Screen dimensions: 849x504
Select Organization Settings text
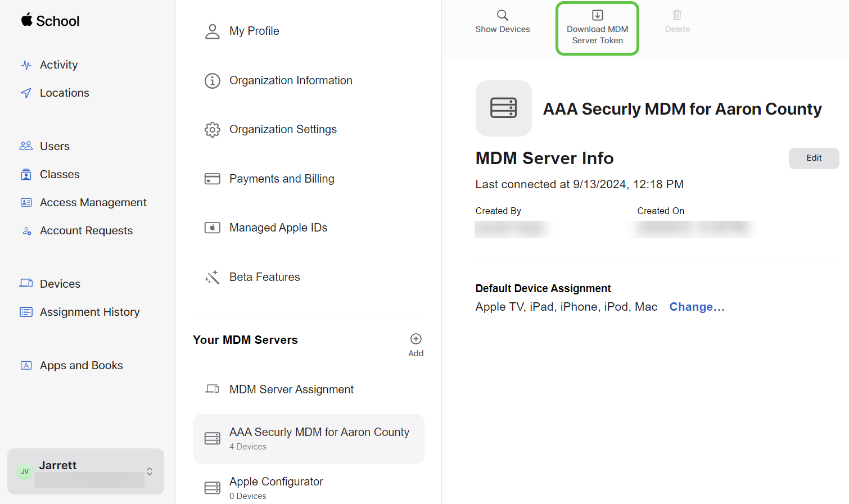(x=283, y=130)
